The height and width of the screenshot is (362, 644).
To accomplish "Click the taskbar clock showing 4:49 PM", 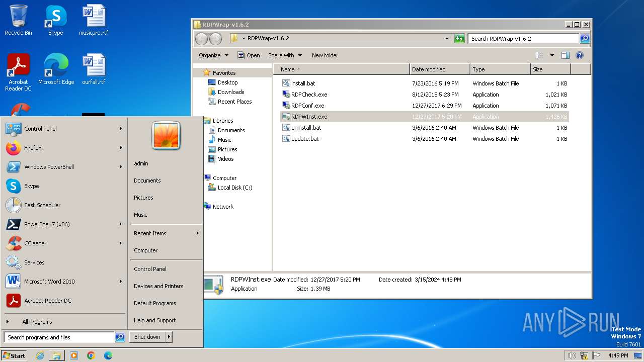I will [x=618, y=355].
